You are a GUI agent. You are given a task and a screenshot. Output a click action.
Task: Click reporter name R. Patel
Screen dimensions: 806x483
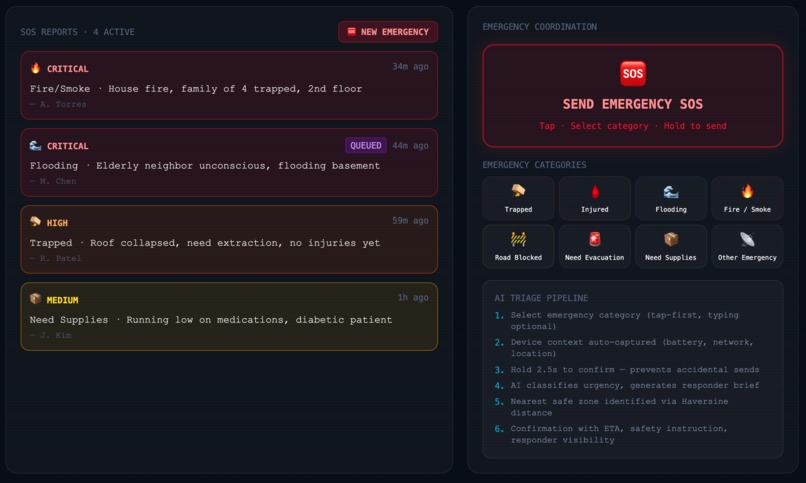[60, 258]
